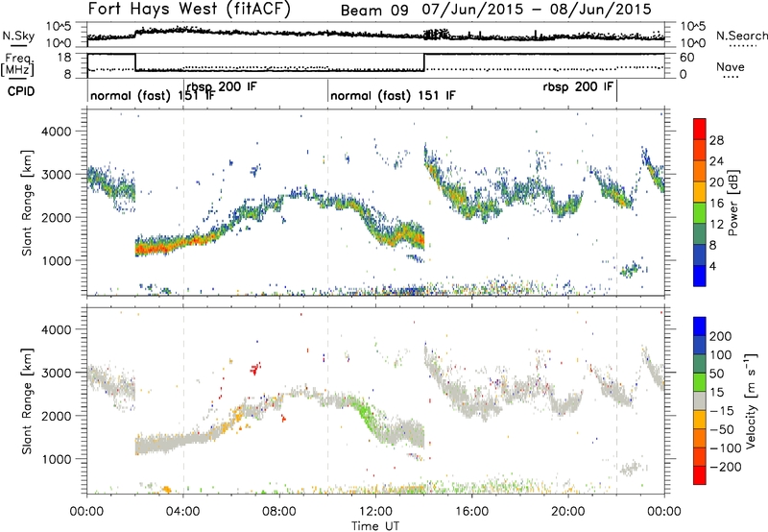
Task: Click the '3000' tick on the velocity panel axis
Action: (x=57, y=373)
